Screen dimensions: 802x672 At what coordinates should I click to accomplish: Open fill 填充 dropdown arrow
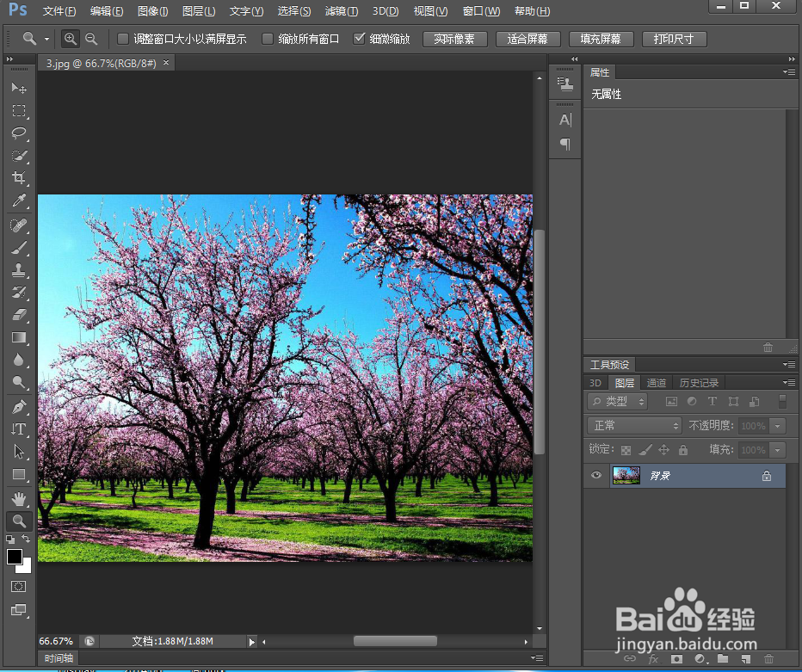(x=778, y=450)
